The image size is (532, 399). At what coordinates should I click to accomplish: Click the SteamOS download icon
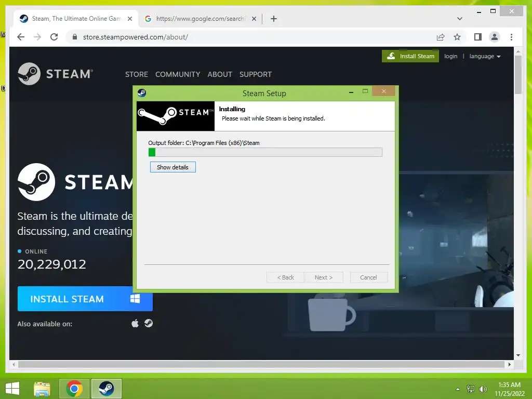tap(148, 323)
